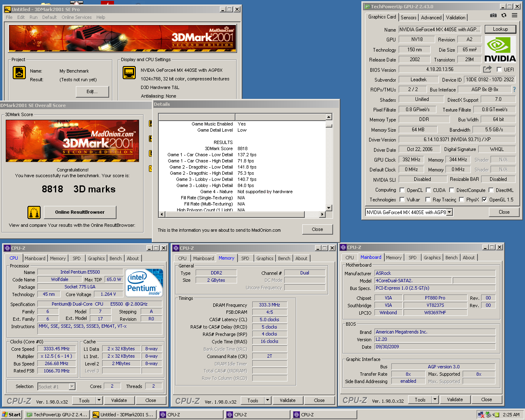525x420 pixels.
Task: Click Tools button in CPU-Z CPU window
Action: (84, 400)
